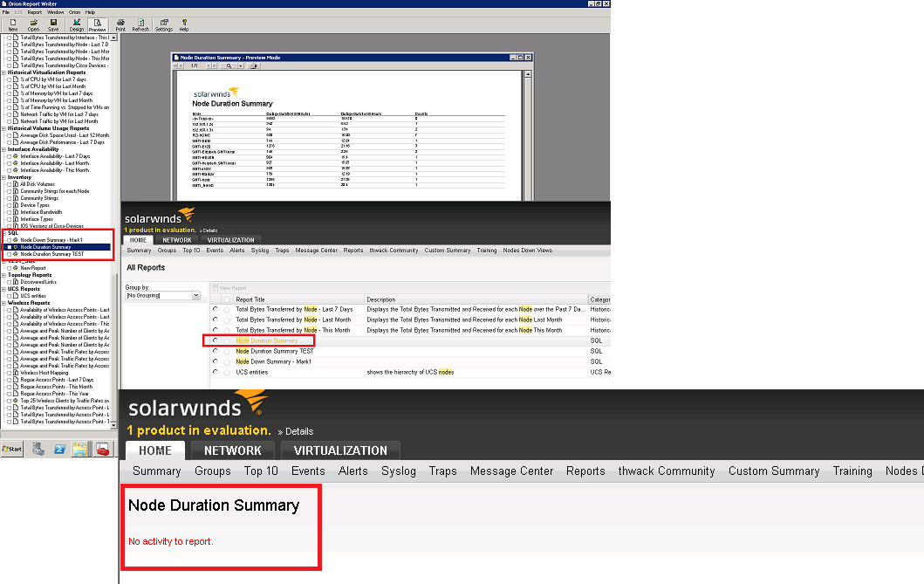Viewport: 924px width, 584px height.
Task: Open the large NETWORK tab above Node Duration Summary
Action: pos(233,450)
